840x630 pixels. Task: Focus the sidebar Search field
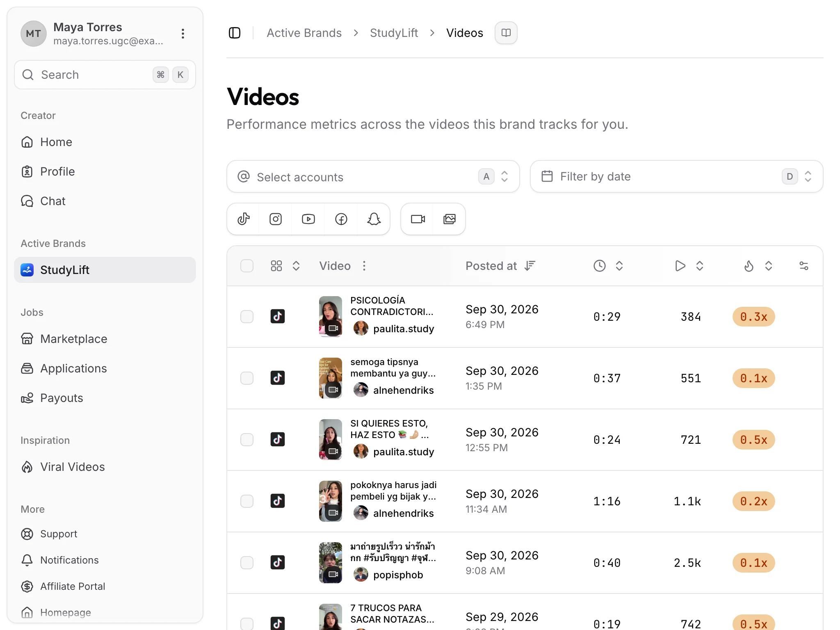coord(105,75)
